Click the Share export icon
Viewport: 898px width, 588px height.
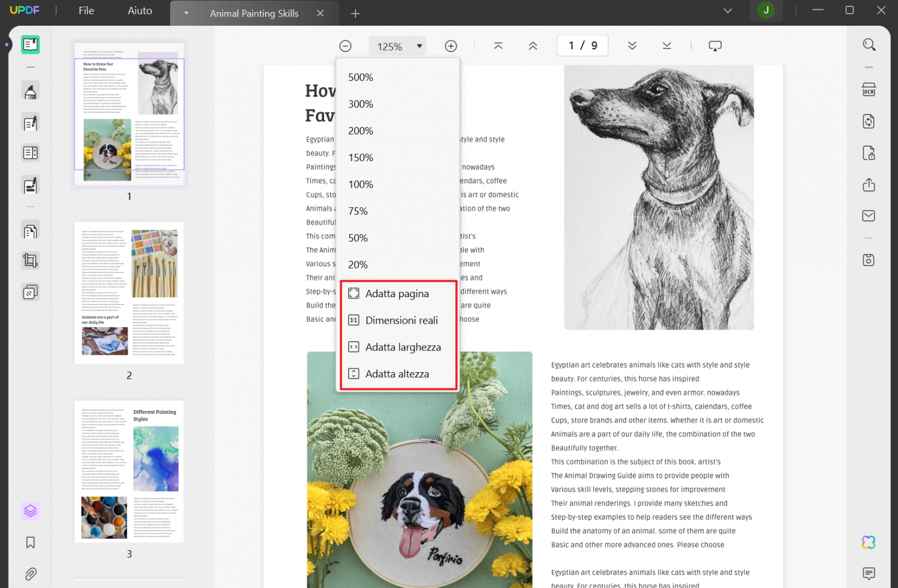pyautogui.click(x=869, y=184)
